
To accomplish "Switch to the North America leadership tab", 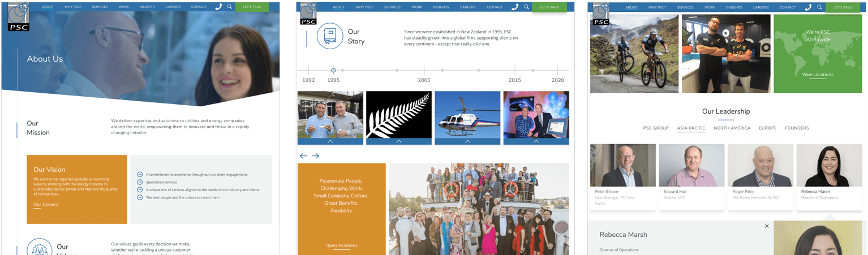I will pos(732,128).
